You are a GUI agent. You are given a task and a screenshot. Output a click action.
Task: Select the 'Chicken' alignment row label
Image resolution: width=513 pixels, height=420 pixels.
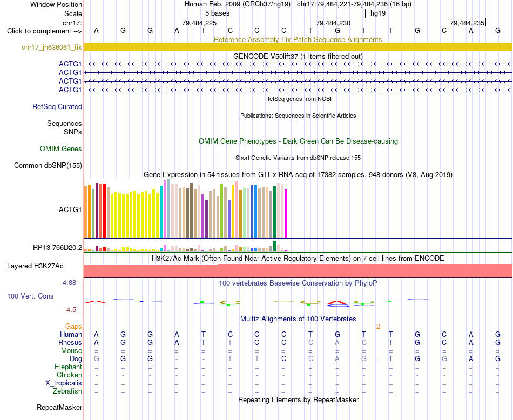[69, 375]
